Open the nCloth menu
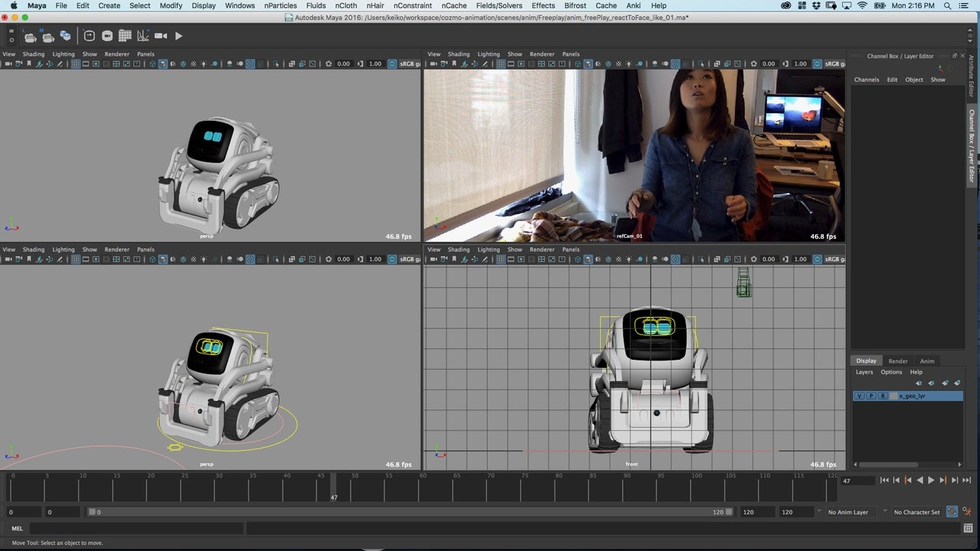 coord(345,5)
